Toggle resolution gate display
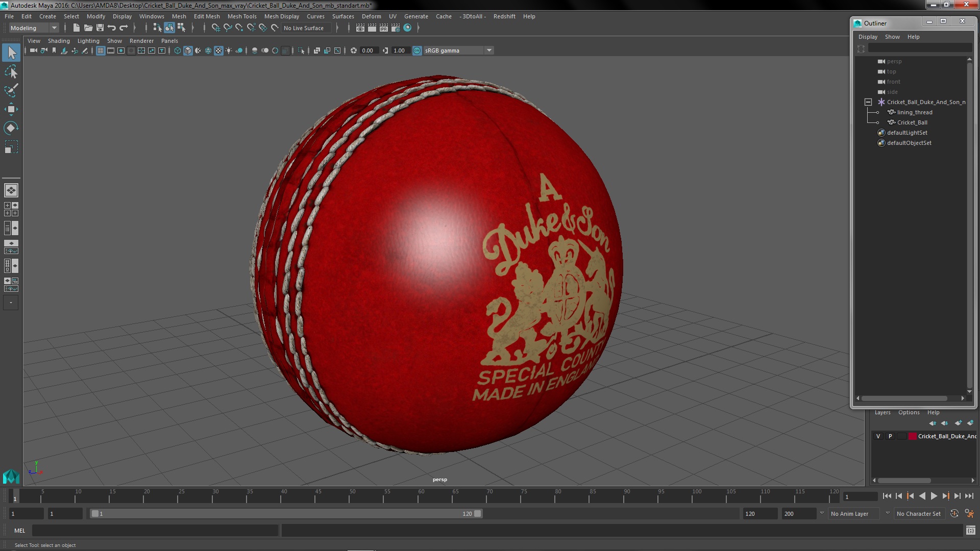 [x=121, y=51]
